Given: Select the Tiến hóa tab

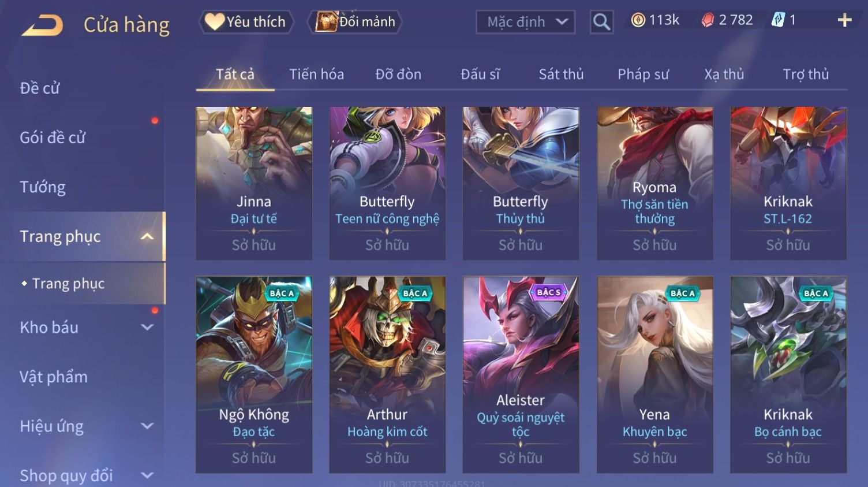Looking at the screenshot, I should click(x=316, y=74).
